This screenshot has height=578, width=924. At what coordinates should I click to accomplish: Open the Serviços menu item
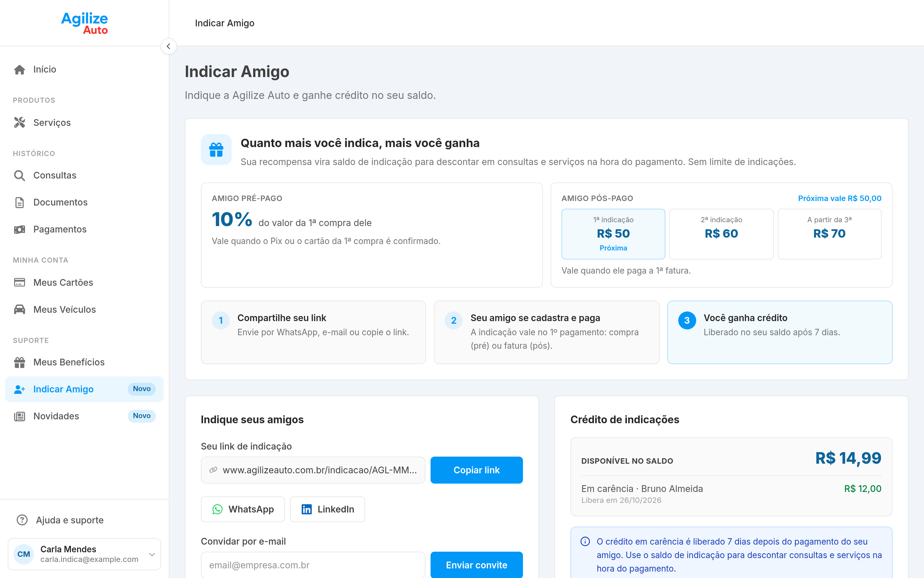coord(84,123)
